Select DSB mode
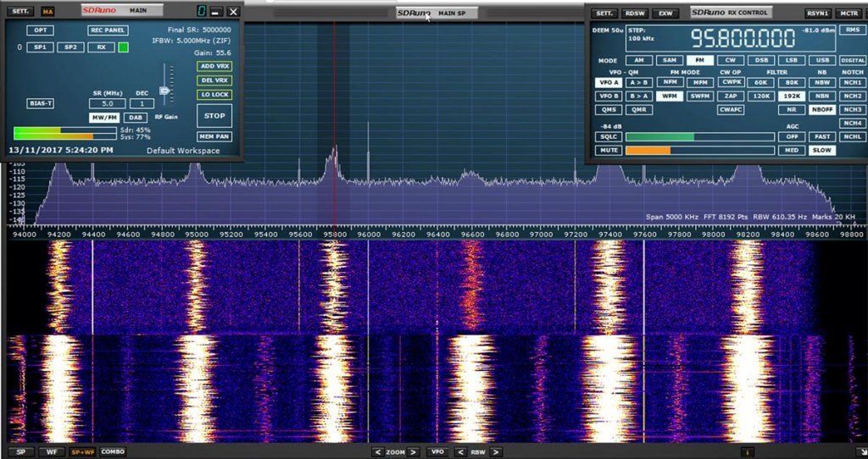This screenshot has height=459, width=868. [x=760, y=60]
